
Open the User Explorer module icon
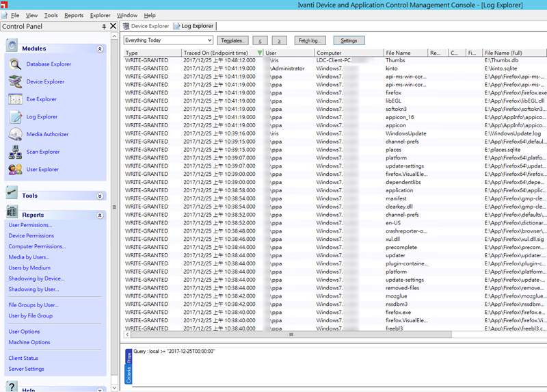coord(15,169)
